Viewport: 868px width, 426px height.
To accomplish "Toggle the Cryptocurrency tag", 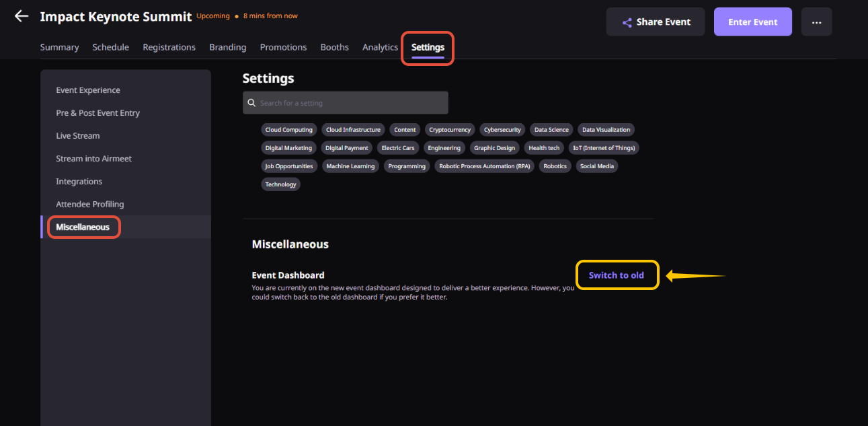I will click(x=450, y=130).
